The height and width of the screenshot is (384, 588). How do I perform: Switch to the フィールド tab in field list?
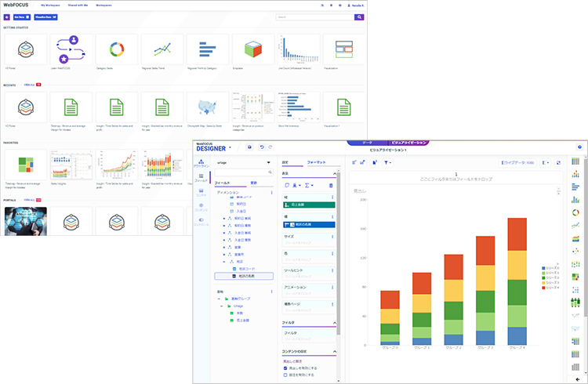coord(223,183)
